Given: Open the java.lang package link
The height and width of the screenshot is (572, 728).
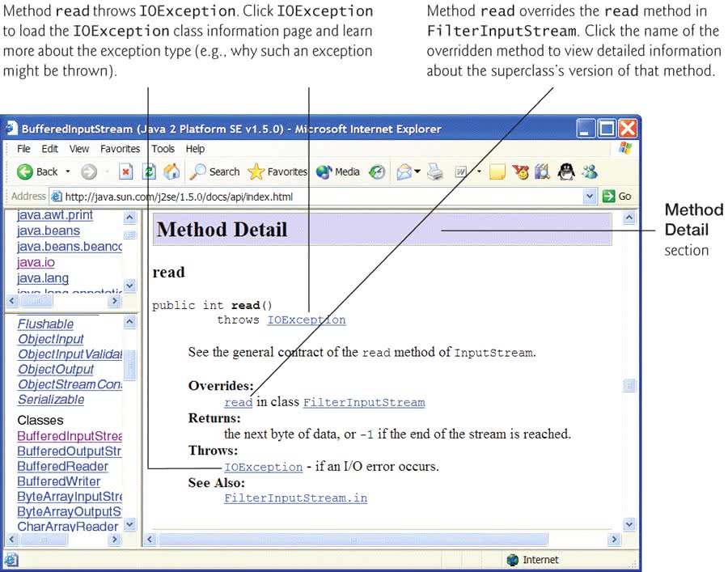Looking at the screenshot, I should pyautogui.click(x=43, y=278).
